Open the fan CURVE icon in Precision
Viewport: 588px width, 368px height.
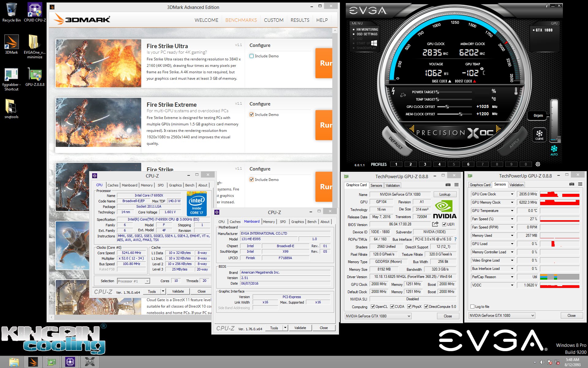pyautogui.click(x=539, y=135)
